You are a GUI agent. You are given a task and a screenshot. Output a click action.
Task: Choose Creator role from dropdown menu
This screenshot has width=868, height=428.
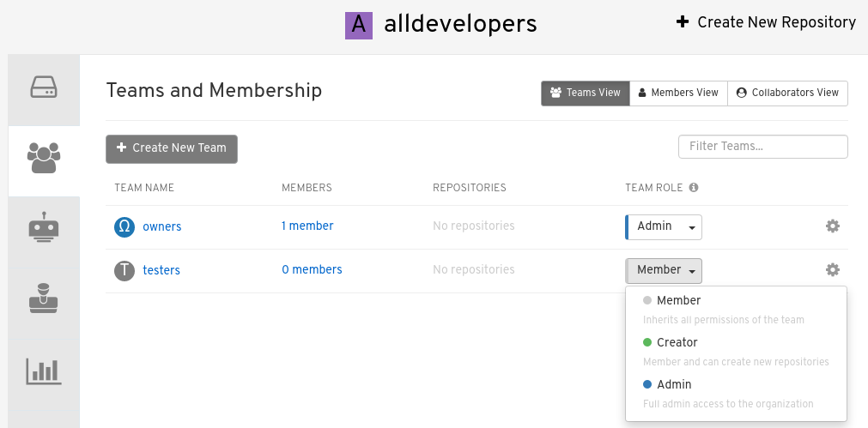pos(677,342)
